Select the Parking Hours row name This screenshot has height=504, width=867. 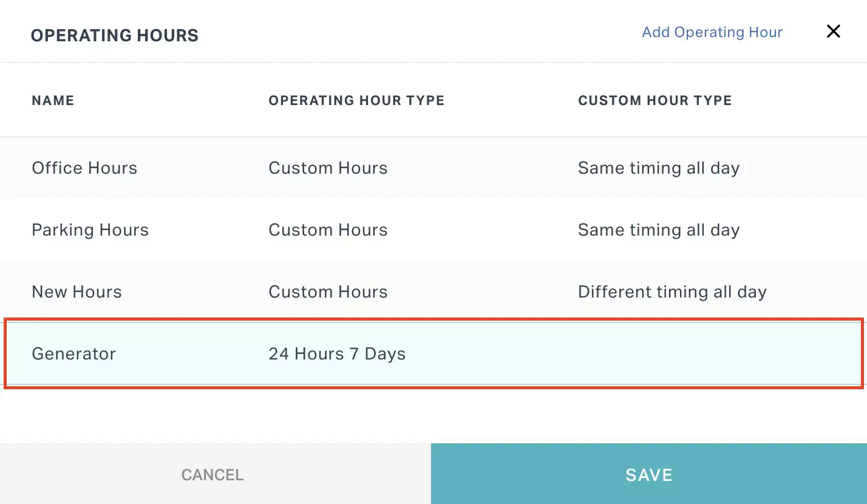click(90, 230)
